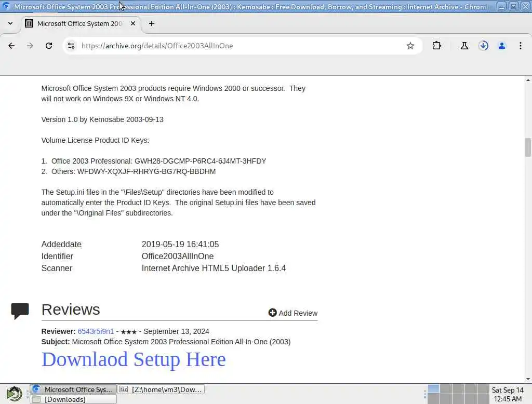Screen dimensions: 532x404
Task: Open the Chrome three-dot menu
Action: [521, 46]
